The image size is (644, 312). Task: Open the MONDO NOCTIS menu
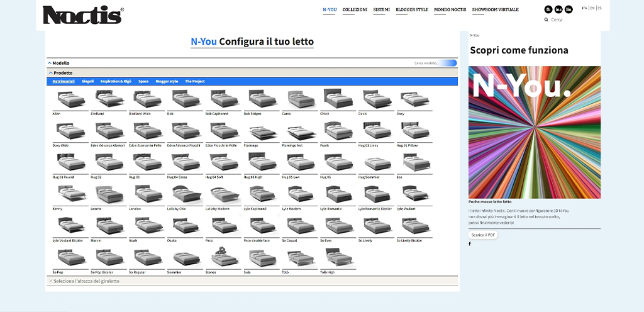[x=450, y=9]
